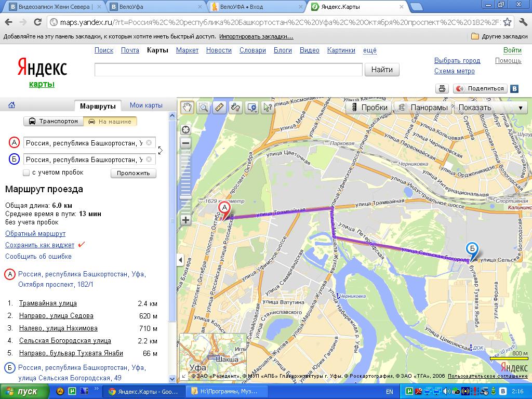The width and height of the screenshot is (532, 399).
Task: Click the Проложить route button
Action: (x=134, y=173)
